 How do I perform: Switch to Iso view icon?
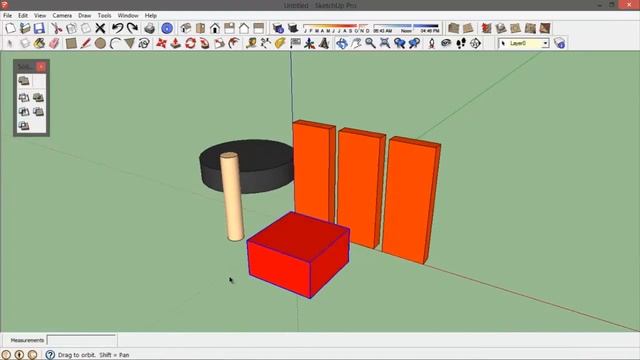pos(186,28)
